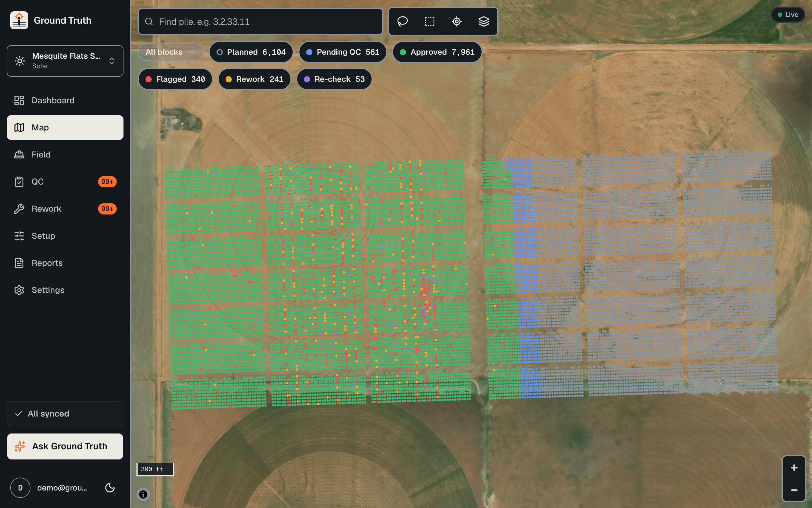
Task: Click the red Flagged color dot
Action: [x=149, y=79]
